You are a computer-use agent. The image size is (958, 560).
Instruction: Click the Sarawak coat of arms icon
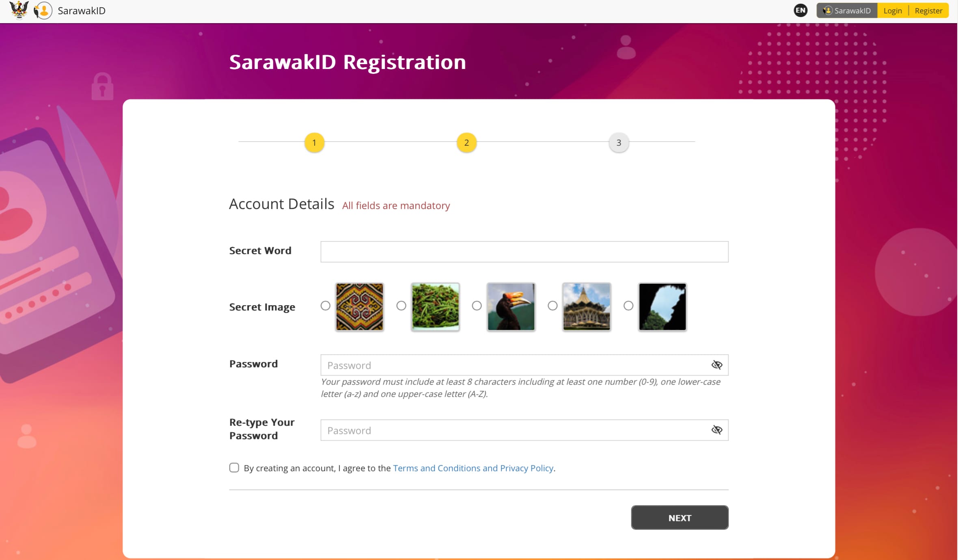19,10
